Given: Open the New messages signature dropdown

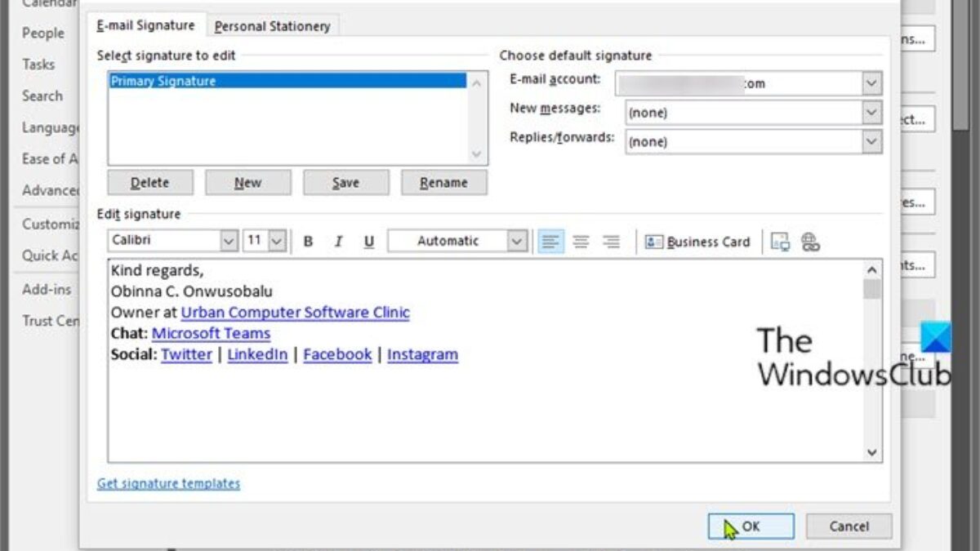Looking at the screenshot, I should (872, 113).
